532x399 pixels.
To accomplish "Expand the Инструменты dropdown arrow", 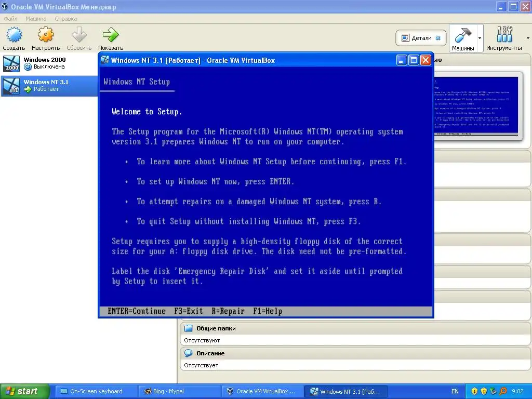I will tap(528, 38).
